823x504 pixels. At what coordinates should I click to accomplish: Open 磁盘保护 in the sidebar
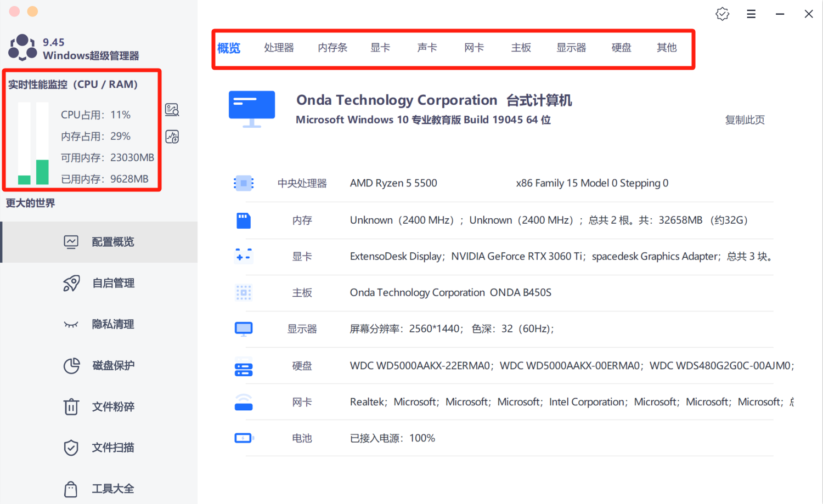click(99, 365)
